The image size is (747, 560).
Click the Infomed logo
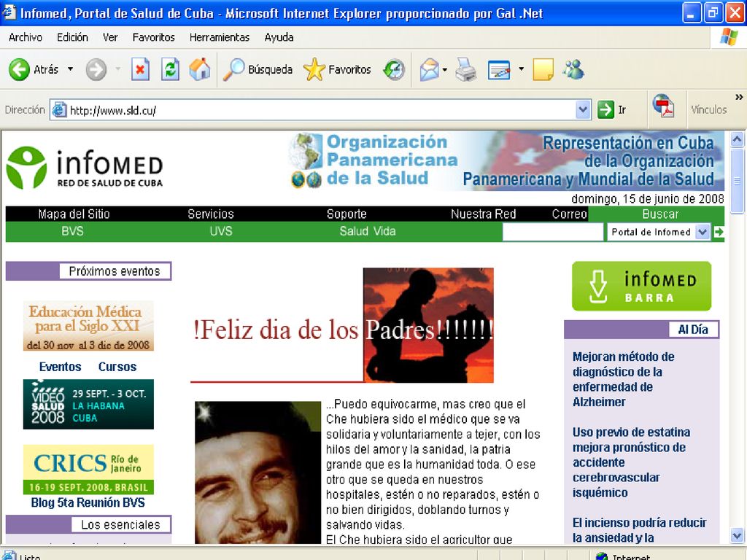[x=85, y=167]
